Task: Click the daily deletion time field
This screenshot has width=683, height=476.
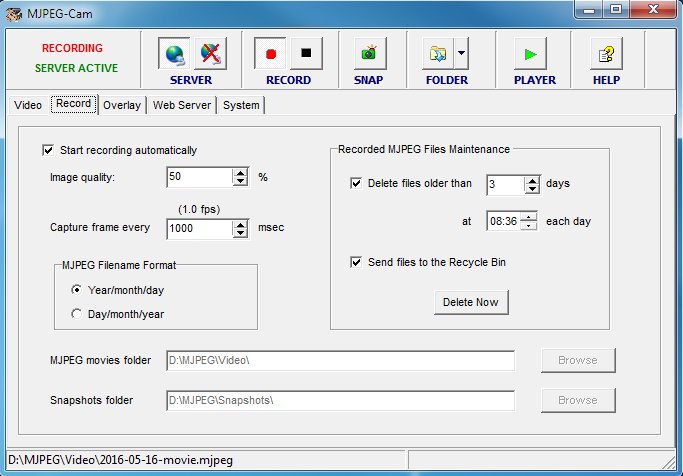Action: click(504, 221)
